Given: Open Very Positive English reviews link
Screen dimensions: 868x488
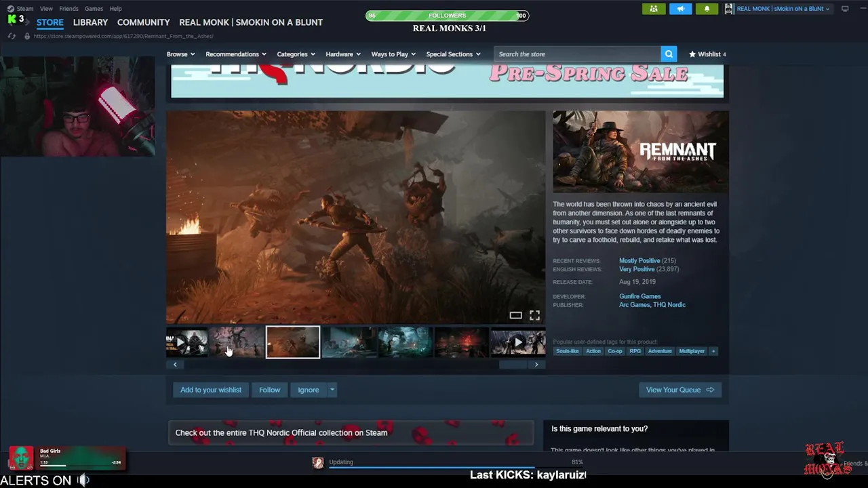Looking at the screenshot, I should (637, 269).
